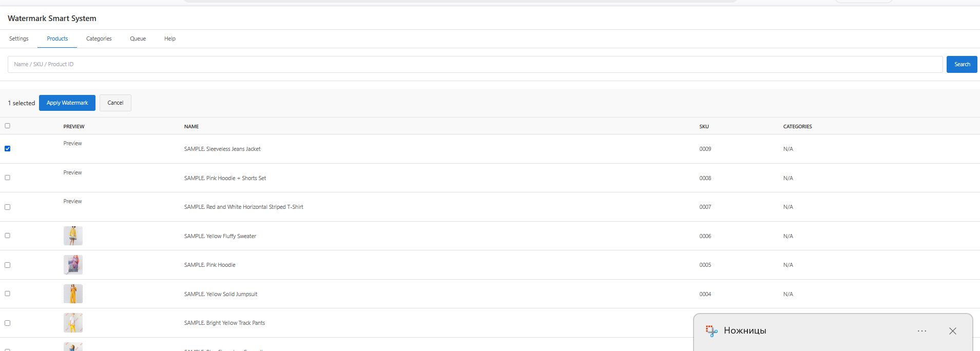The height and width of the screenshot is (351, 980).
Task: Open the Settings tab
Action: (19, 38)
